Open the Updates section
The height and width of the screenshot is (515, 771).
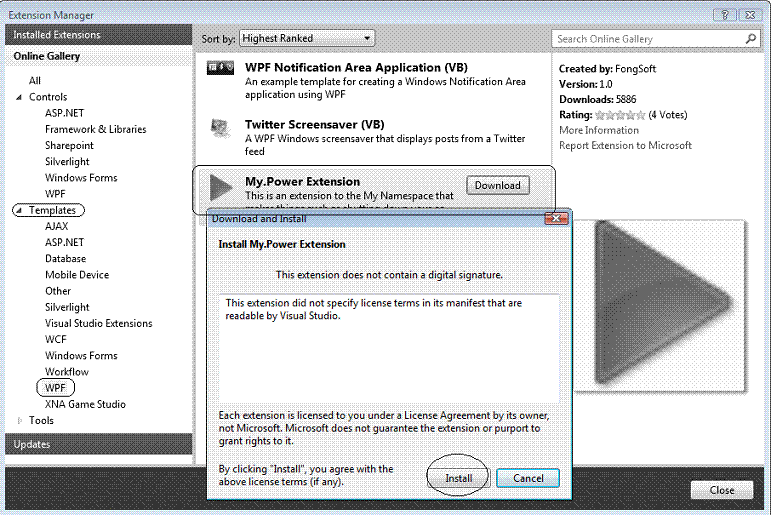(x=99, y=444)
